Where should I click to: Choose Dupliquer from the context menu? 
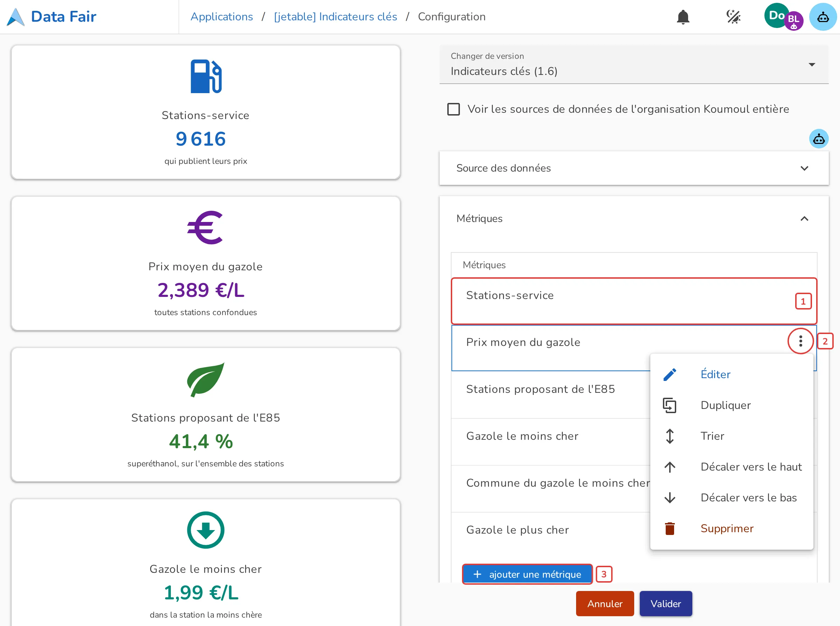click(x=731, y=405)
